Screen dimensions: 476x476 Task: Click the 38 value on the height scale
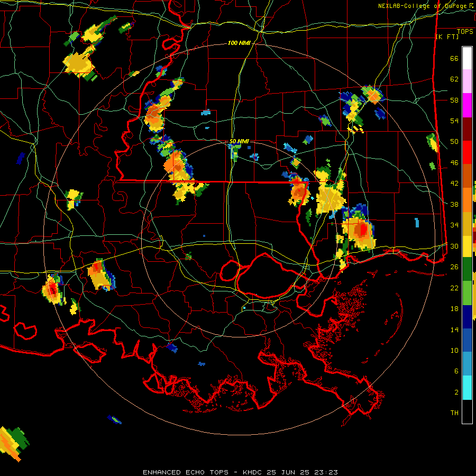coord(454,204)
